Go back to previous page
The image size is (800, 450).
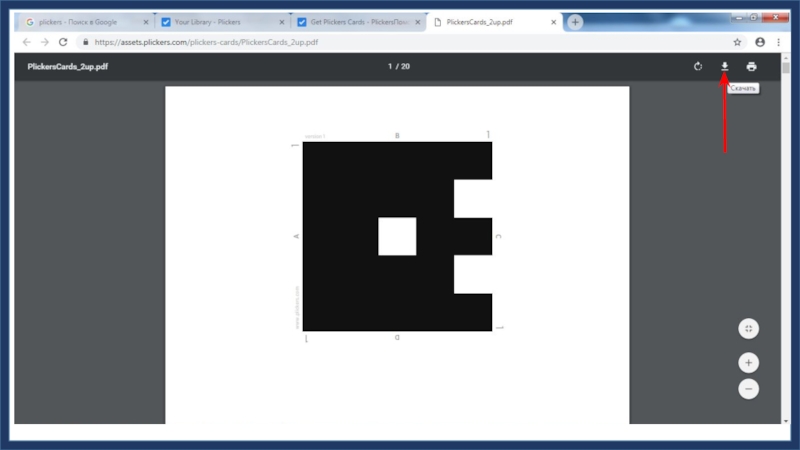[x=27, y=42]
